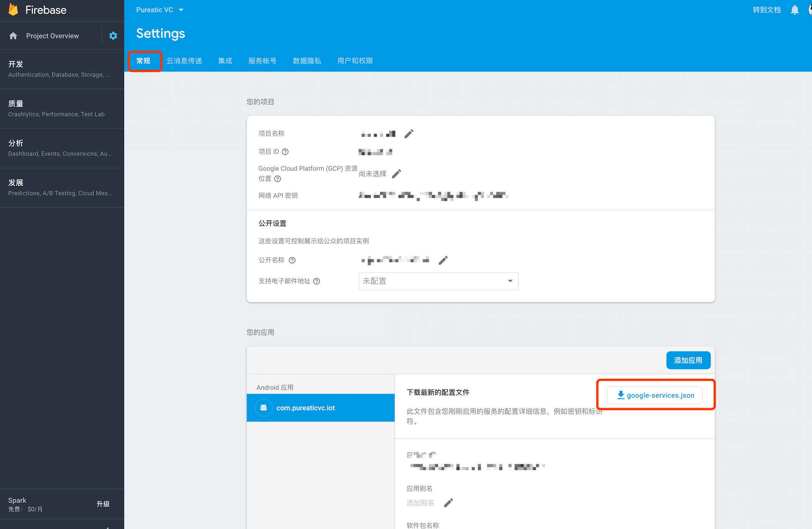Viewport: 812px width, 529px height.
Task: Switch to the 用户和权限 tab
Action: click(355, 61)
